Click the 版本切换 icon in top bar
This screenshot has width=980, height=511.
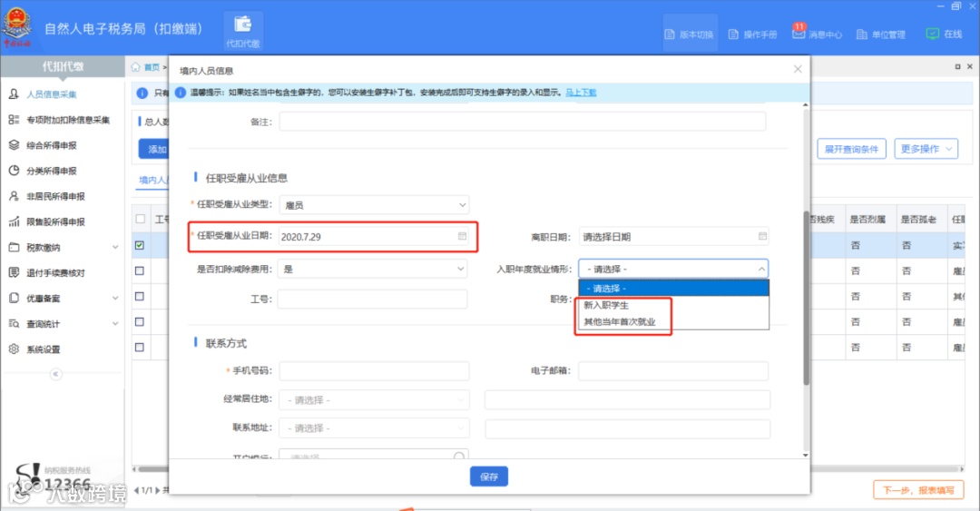click(670, 34)
